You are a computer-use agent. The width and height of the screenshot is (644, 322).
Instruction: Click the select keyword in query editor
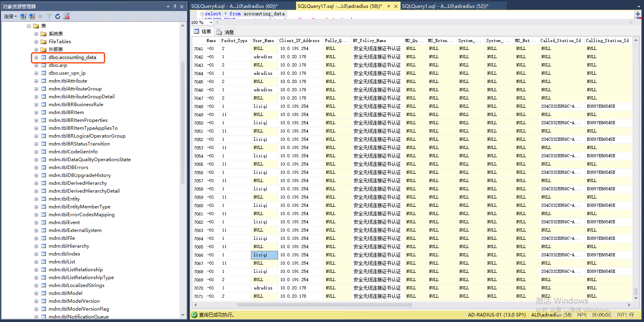click(x=213, y=14)
